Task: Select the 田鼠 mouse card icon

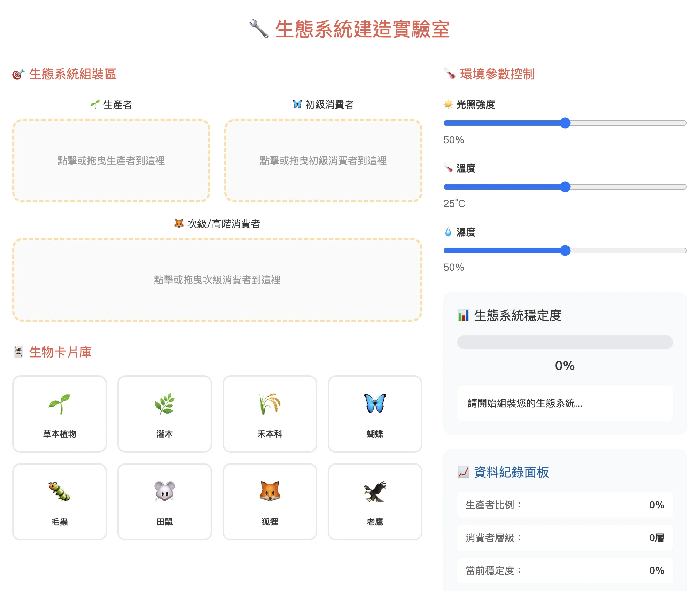Action: [x=165, y=492]
